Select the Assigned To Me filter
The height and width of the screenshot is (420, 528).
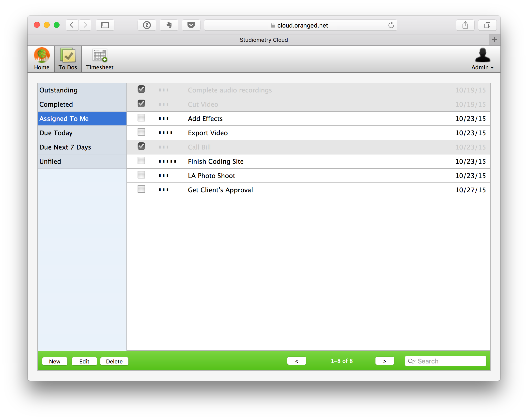pos(82,119)
